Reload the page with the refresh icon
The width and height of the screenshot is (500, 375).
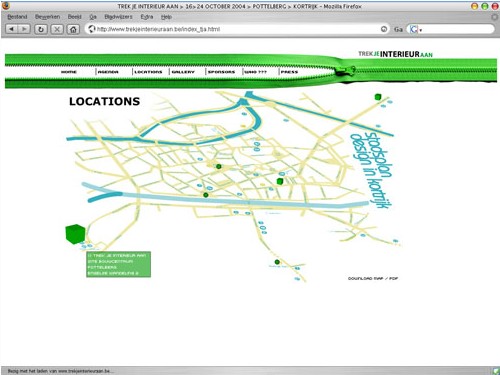pos(41,29)
